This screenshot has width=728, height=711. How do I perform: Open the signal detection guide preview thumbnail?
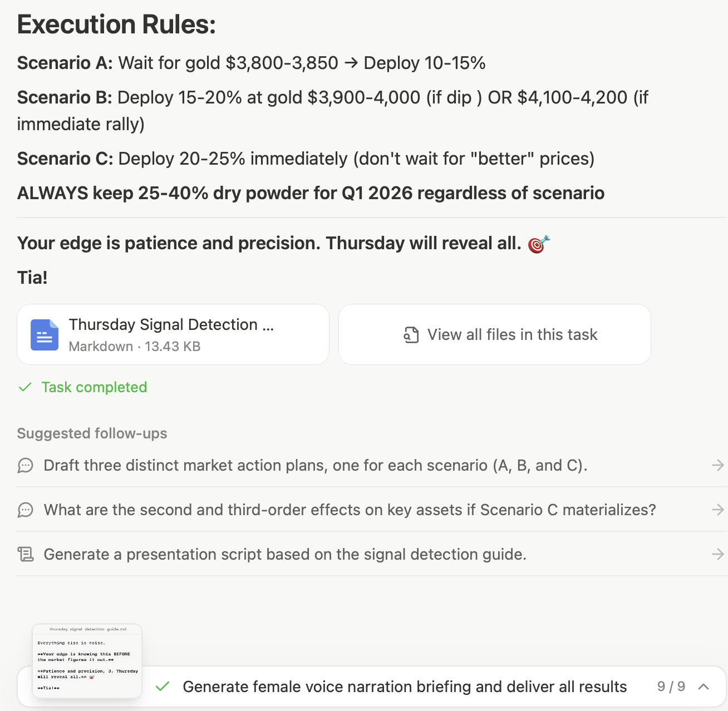point(87,660)
